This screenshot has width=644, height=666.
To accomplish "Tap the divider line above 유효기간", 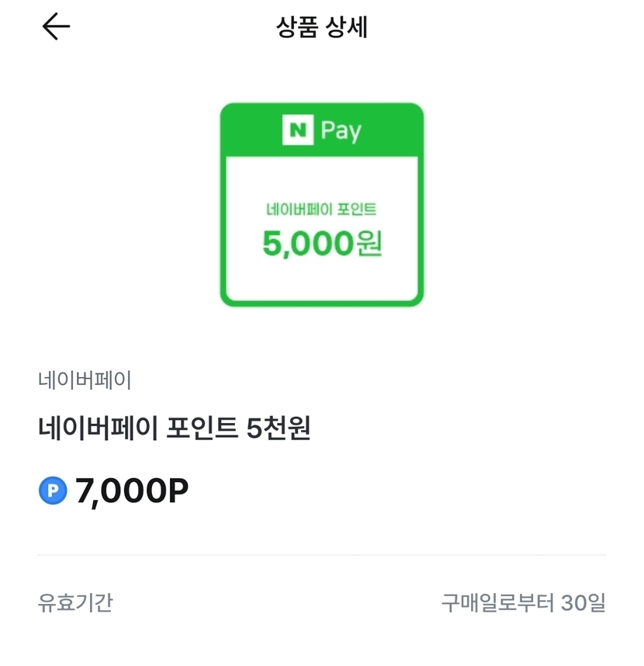I will click(322, 555).
